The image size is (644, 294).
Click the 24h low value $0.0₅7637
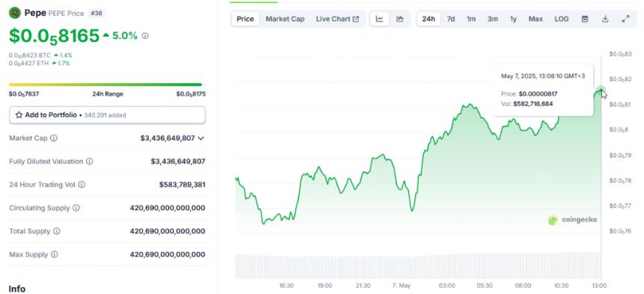click(24, 94)
